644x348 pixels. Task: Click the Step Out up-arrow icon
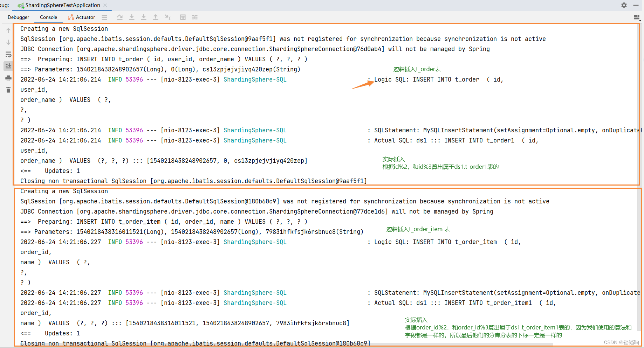(156, 17)
